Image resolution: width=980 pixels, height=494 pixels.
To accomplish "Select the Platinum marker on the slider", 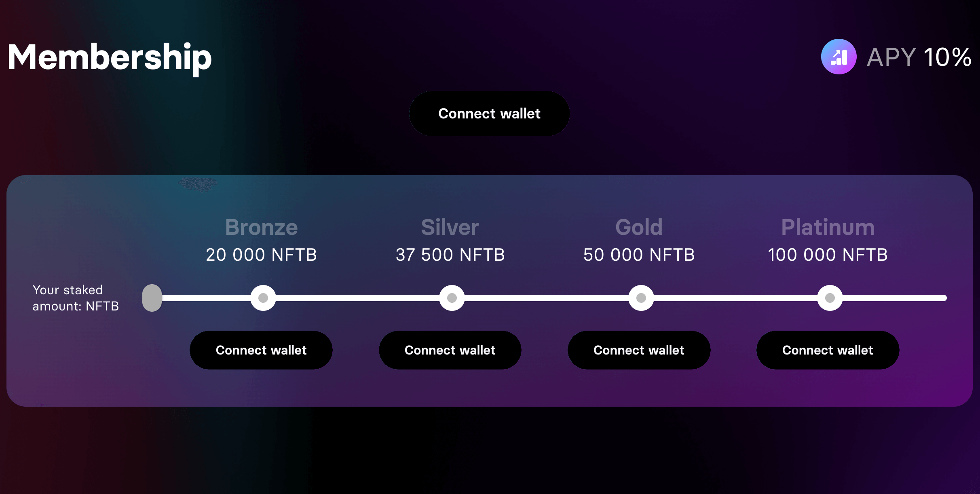I will 830,298.
